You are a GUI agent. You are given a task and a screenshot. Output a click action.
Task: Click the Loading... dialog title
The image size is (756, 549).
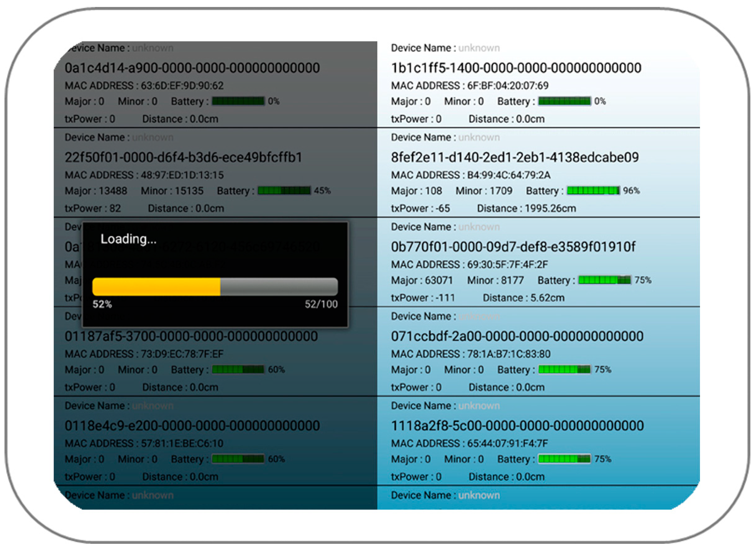128,239
